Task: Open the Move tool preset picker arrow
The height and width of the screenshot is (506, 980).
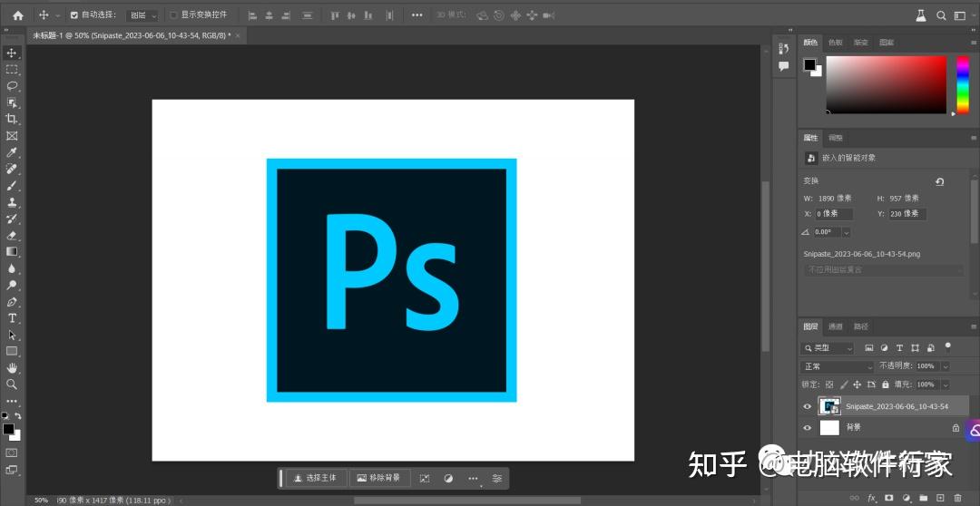Action: (58, 15)
